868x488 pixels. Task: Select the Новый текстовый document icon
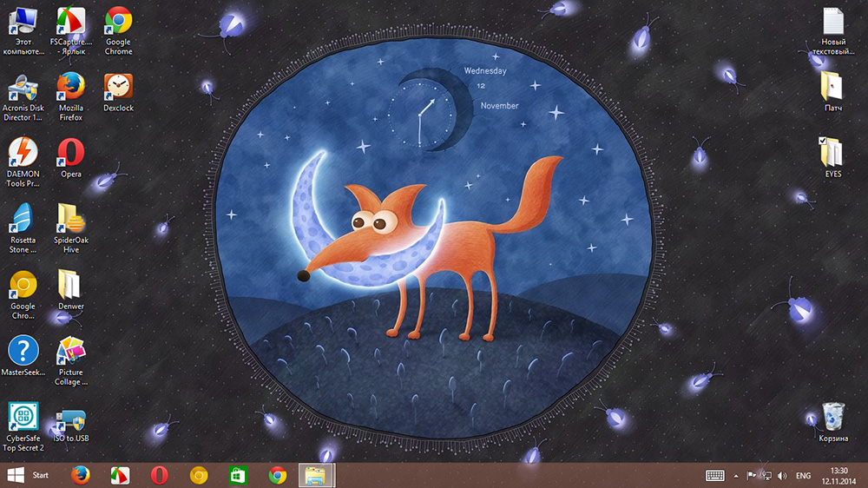click(833, 31)
